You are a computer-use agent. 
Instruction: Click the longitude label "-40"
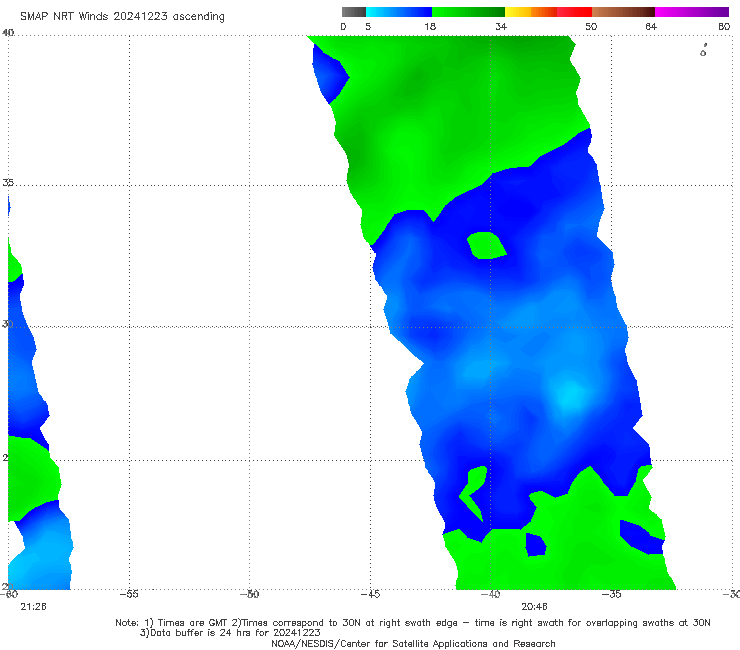[x=491, y=594]
